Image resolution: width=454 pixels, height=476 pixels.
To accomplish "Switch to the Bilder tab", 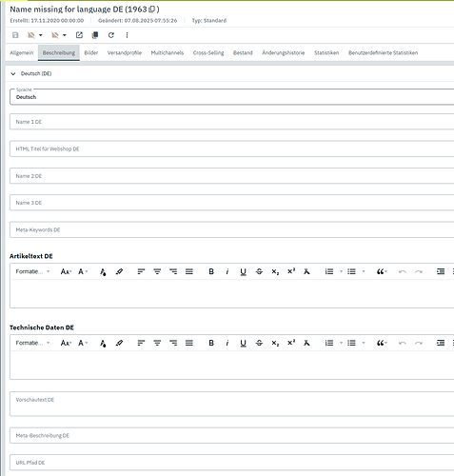I will point(91,52).
